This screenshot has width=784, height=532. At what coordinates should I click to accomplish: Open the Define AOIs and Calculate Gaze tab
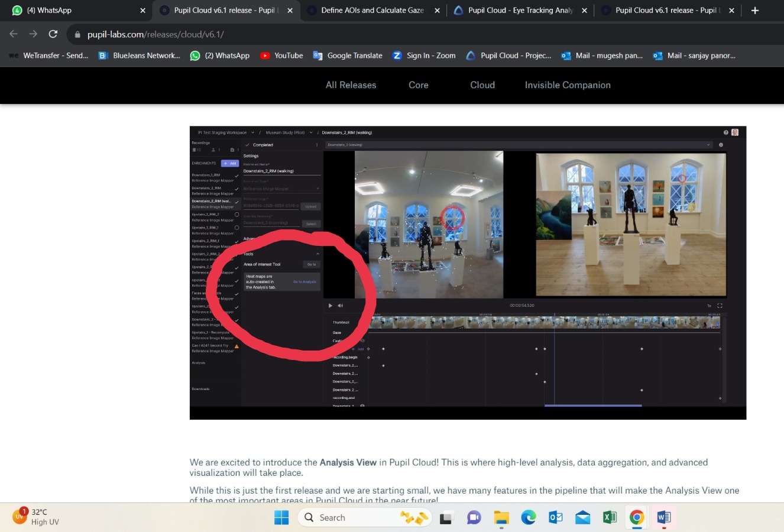coord(374,10)
